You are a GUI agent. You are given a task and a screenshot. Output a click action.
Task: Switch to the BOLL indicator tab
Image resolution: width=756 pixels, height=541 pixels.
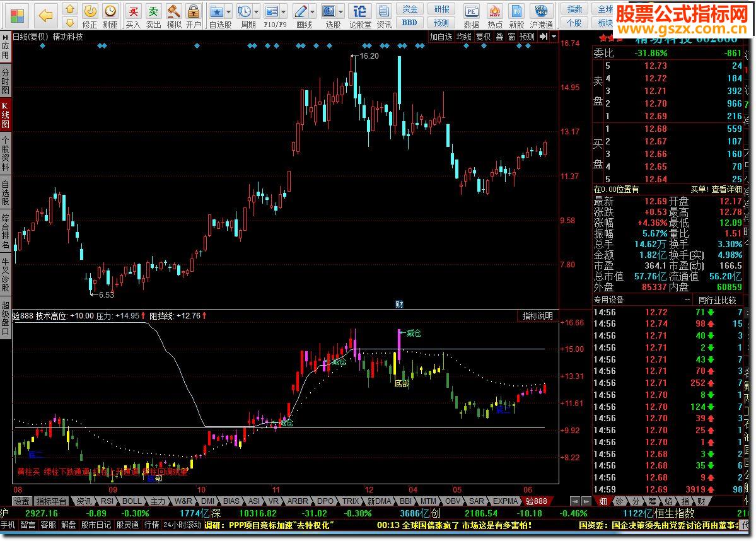point(132,501)
